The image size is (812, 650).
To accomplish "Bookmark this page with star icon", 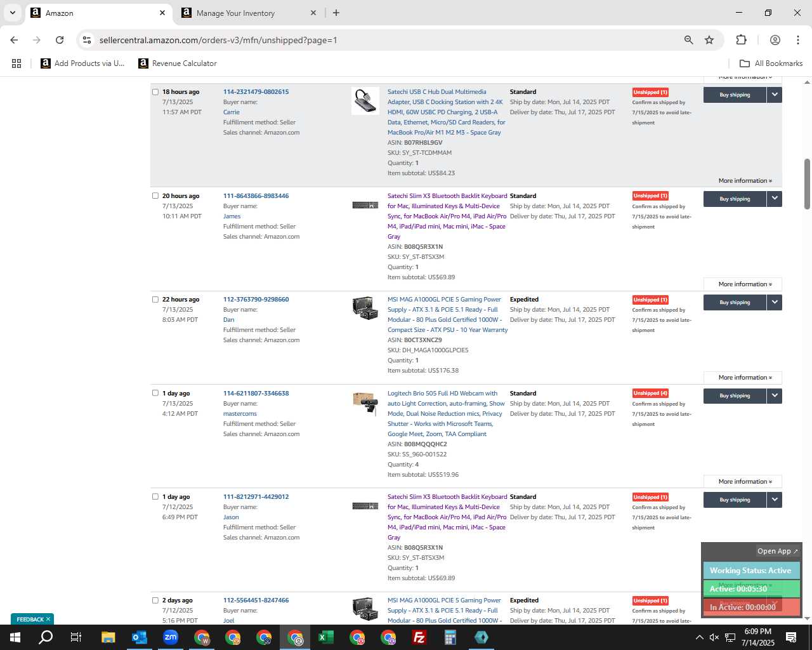I will (709, 40).
